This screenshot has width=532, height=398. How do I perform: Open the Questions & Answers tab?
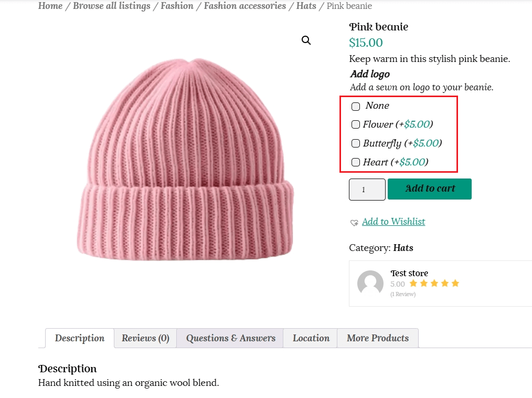[x=230, y=338]
